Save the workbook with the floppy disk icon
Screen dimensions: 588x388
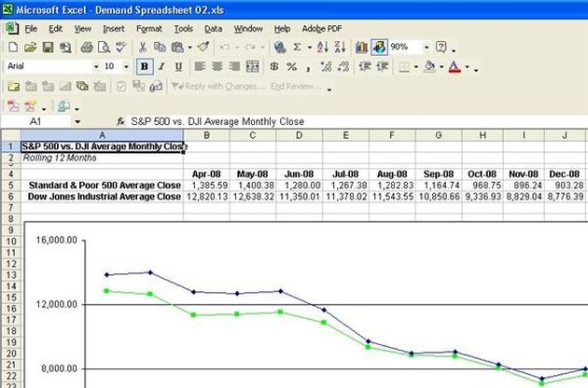point(48,48)
